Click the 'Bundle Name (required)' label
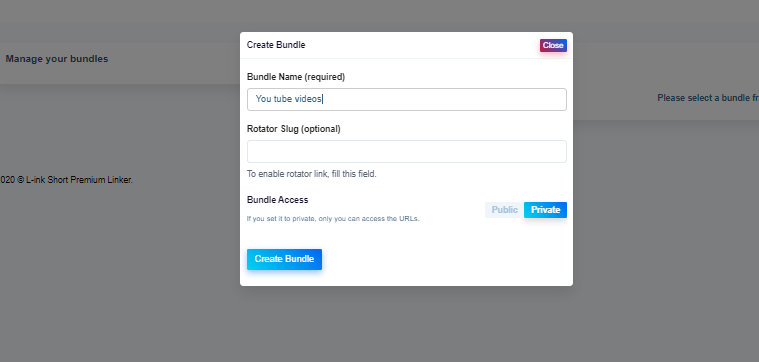 tap(296, 76)
